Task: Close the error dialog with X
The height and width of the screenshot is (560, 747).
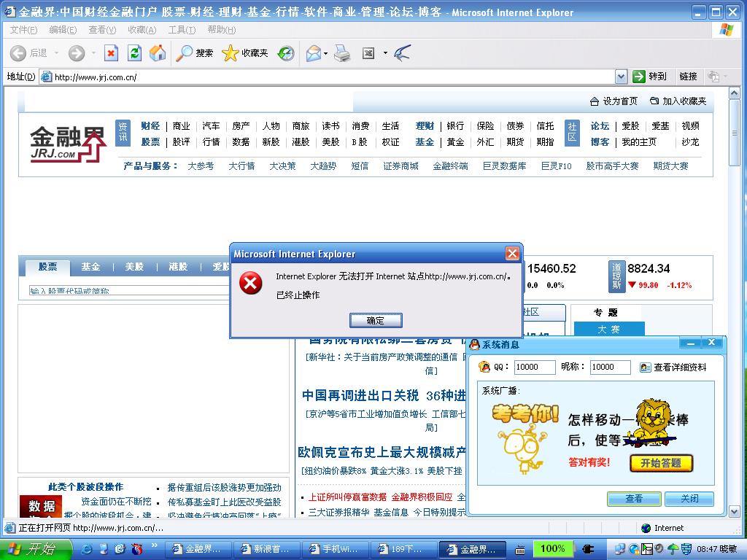Action: (512, 253)
